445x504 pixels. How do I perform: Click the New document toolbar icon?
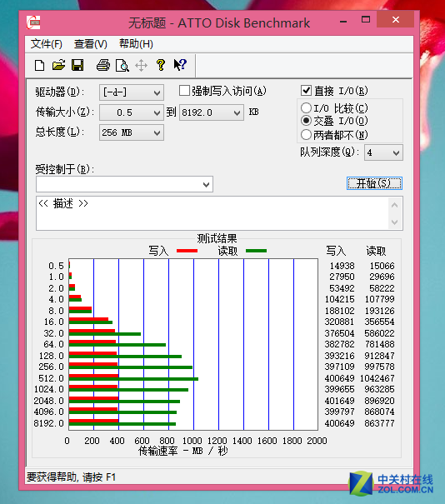click(39, 65)
